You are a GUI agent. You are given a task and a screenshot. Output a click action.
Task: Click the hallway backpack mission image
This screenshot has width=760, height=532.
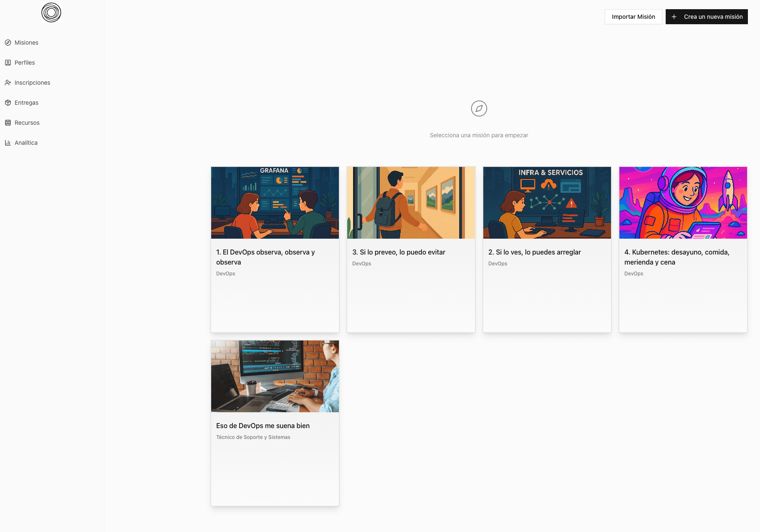(411, 203)
